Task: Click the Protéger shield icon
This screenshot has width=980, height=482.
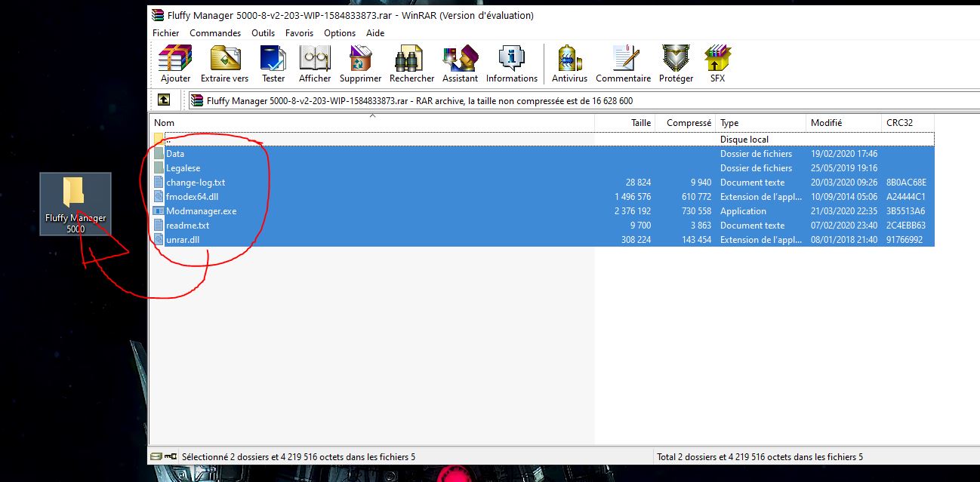Action: tap(676, 63)
